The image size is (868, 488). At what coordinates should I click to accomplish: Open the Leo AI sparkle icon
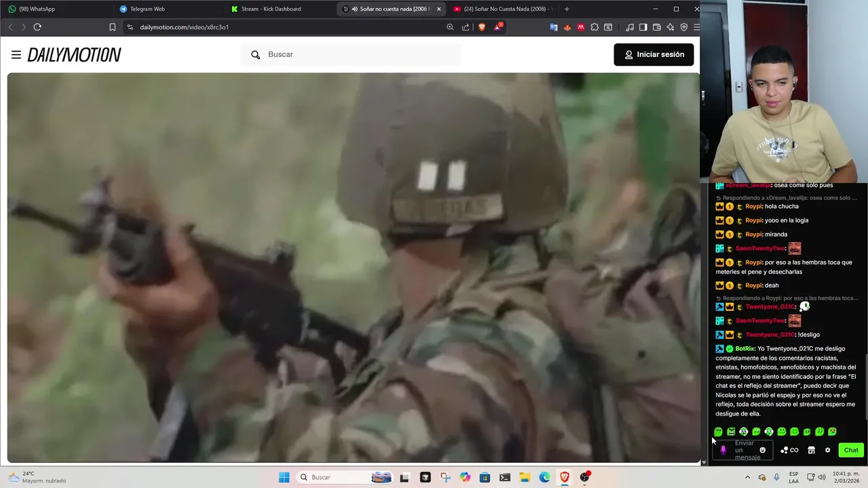click(670, 27)
